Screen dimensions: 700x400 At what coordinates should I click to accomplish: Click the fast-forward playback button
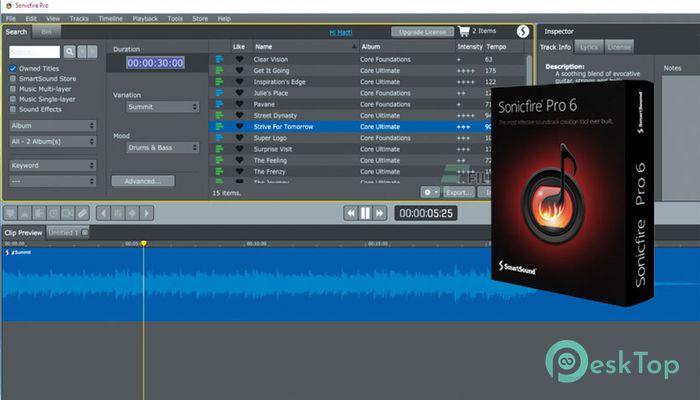[379, 213]
